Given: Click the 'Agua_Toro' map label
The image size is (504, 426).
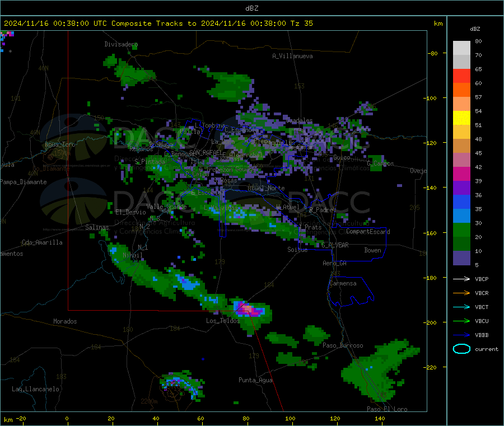Looking at the screenshot, I should (60, 144).
